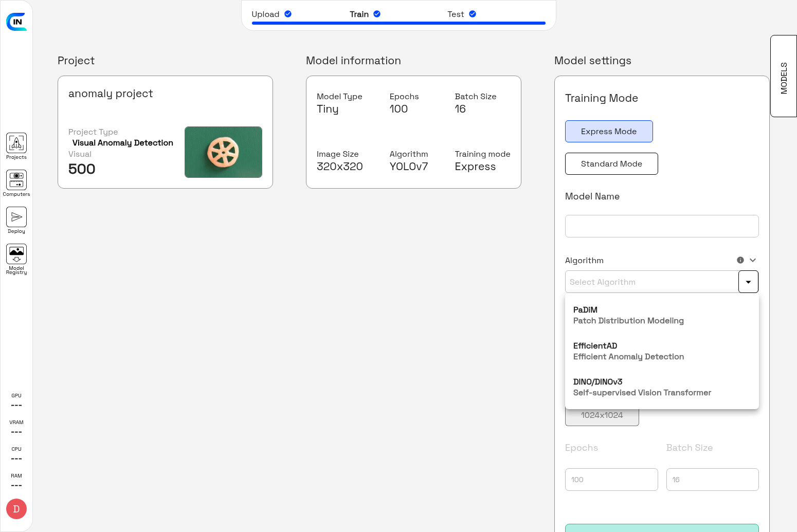Enable Standard Mode training

(611, 163)
